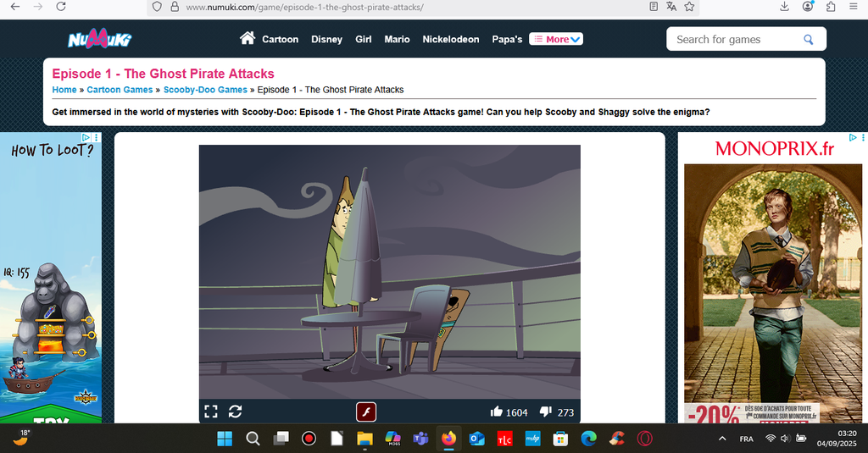Dislike the game with thumbs down

click(x=547, y=412)
